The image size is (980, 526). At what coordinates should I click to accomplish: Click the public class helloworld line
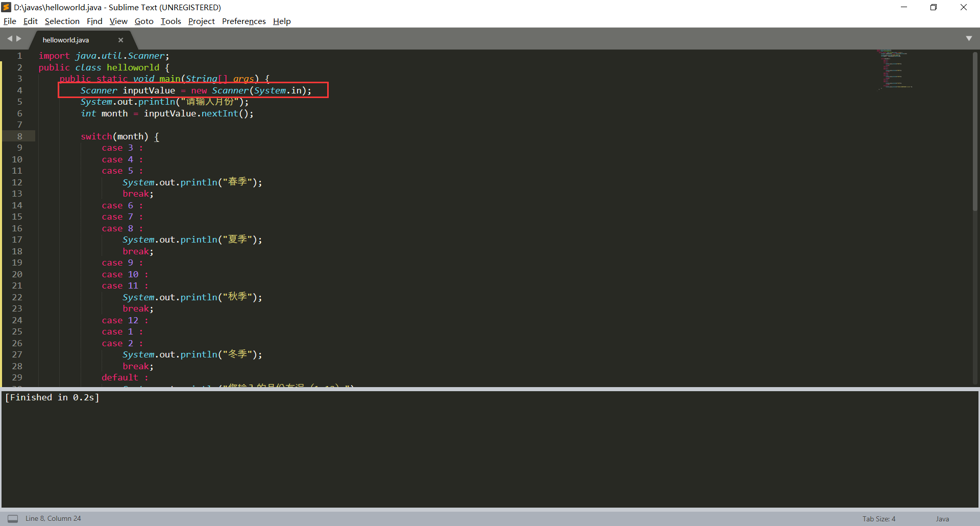[104, 67]
